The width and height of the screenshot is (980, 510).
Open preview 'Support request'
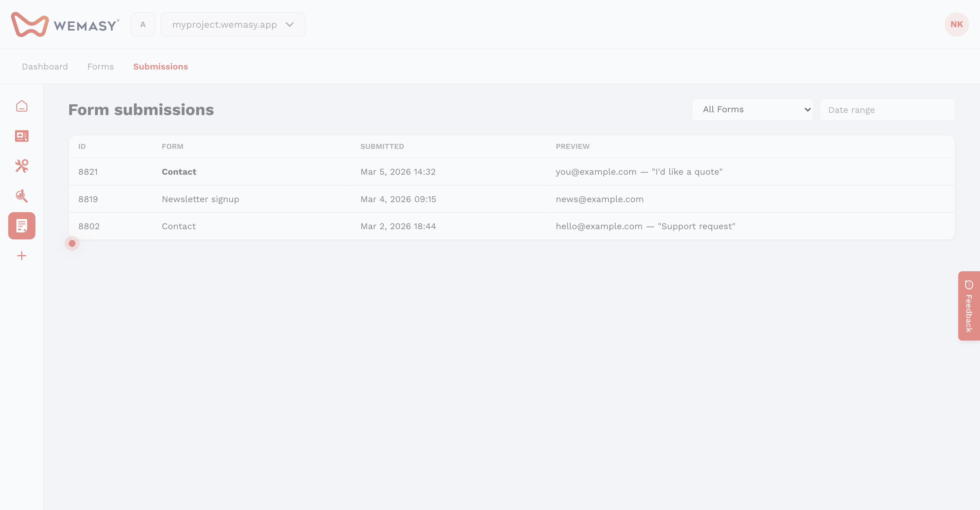646,226
